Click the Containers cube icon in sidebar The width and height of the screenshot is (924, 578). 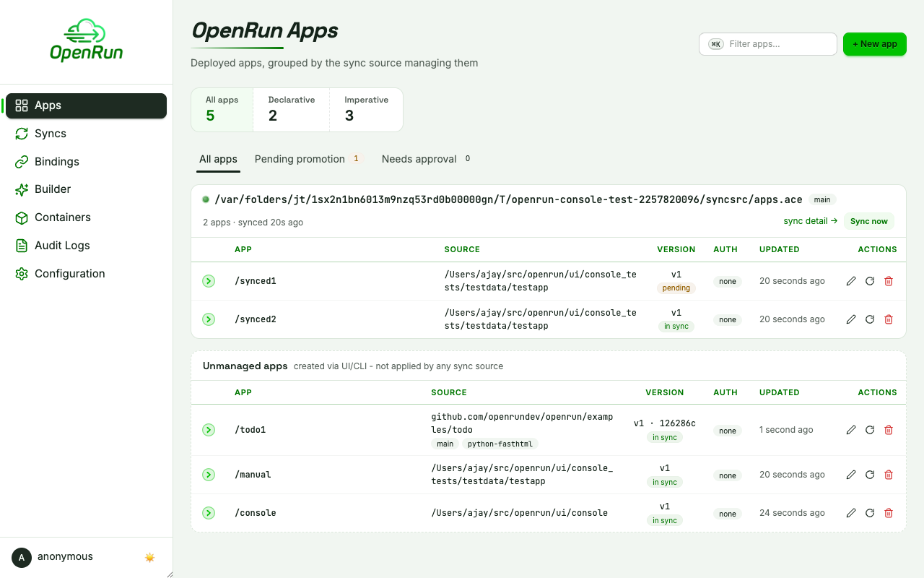pyautogui.click(x=22, y=217)
